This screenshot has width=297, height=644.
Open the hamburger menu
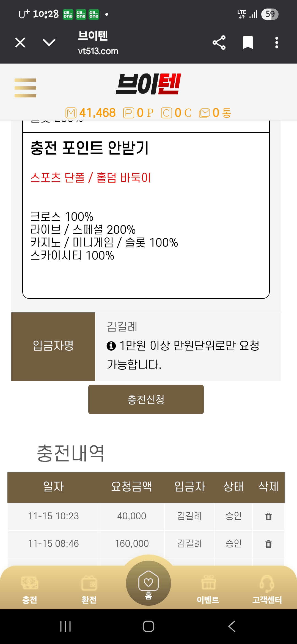(x=25, y=88)
